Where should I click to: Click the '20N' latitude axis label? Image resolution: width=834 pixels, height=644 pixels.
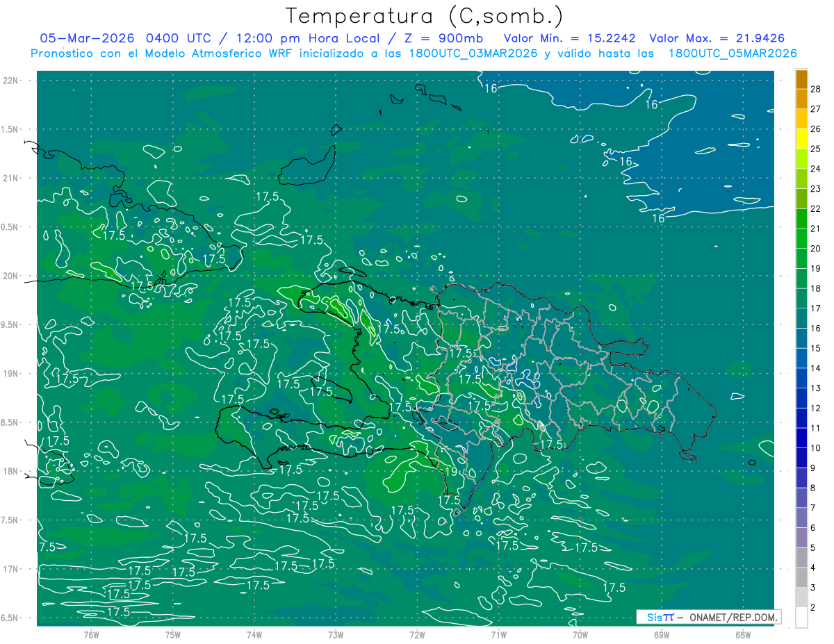click(x=11, y=276)
